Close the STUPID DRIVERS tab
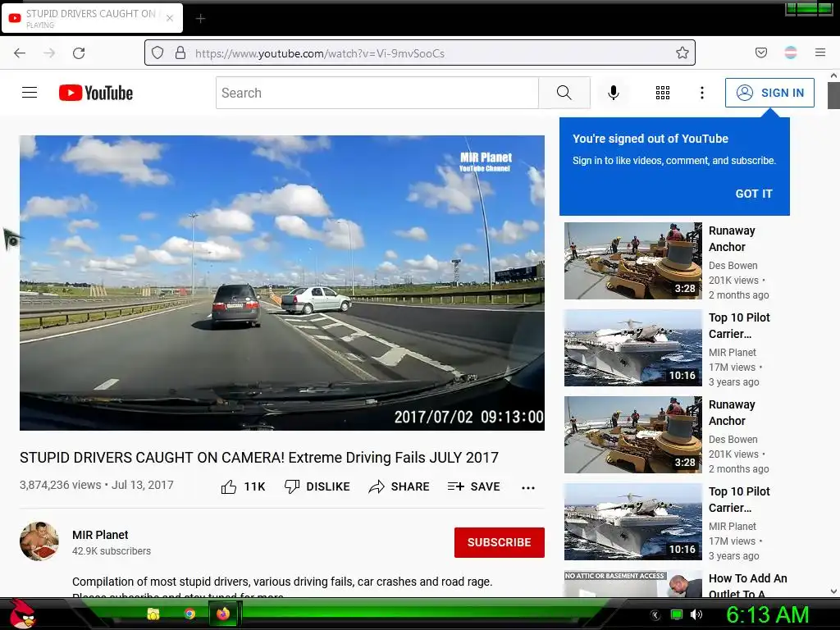The width and height of the screenshot is (840, 630). pyautogui.click(x=170, y=18)
